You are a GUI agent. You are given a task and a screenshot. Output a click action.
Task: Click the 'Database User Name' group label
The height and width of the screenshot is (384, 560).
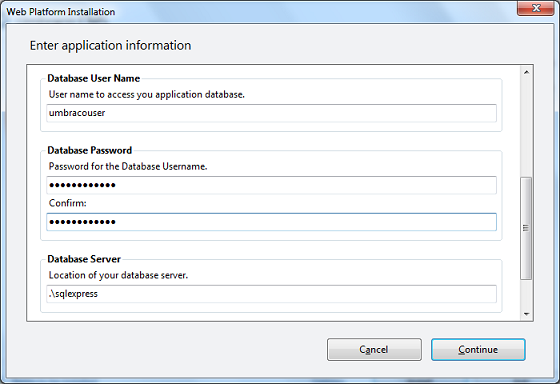[94, 78]
